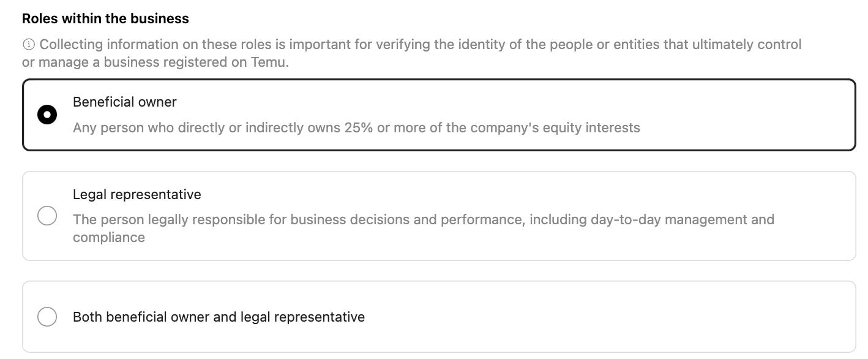868x359 pixels.
Task: Click the "Roles within the business" heading
Action: 105,18
